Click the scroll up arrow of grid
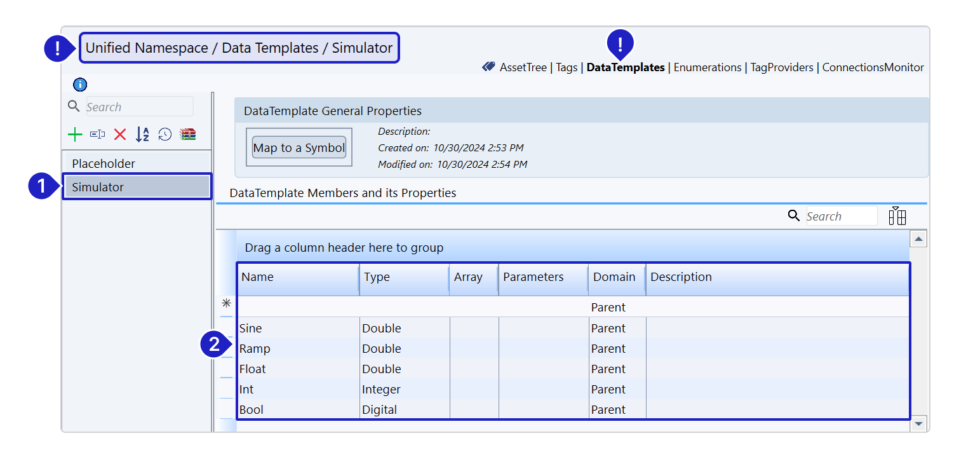Screen dimensions: 980x457 click(x=918, y=239)
